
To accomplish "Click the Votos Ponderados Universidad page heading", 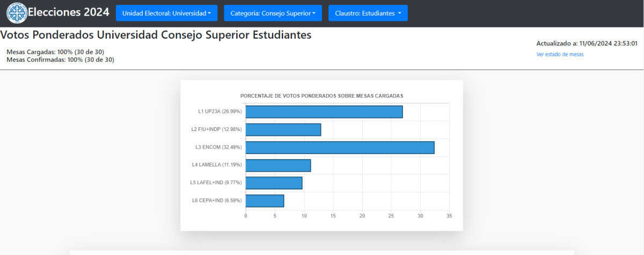I will pos(156,35).
